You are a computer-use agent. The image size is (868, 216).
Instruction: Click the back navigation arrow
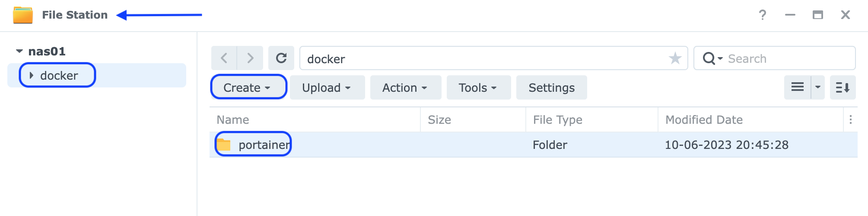[x=224, y=58]
